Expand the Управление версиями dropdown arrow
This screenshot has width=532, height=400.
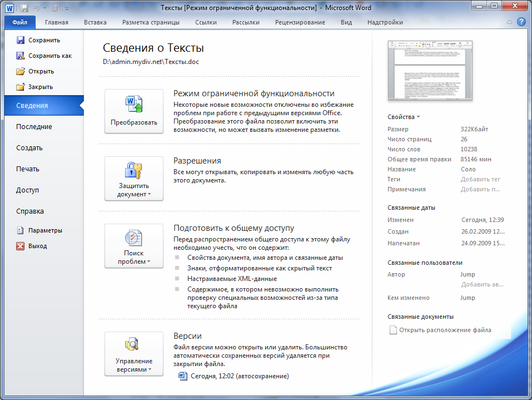coord(150,370)
